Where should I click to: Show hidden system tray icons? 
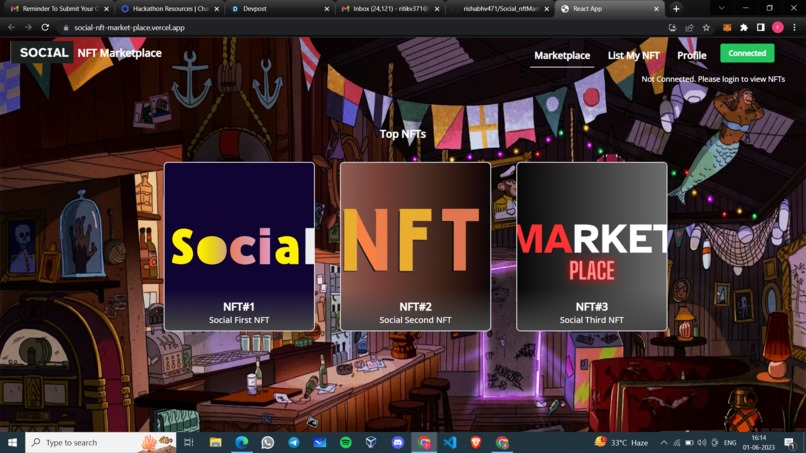coord(664,443)
